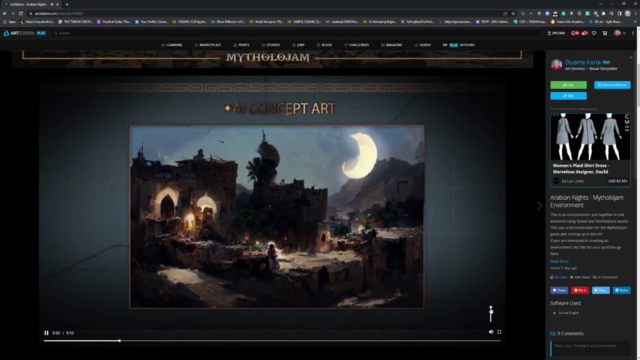Click the browser address bar
The image size is (640, 360).
[265, 13]
